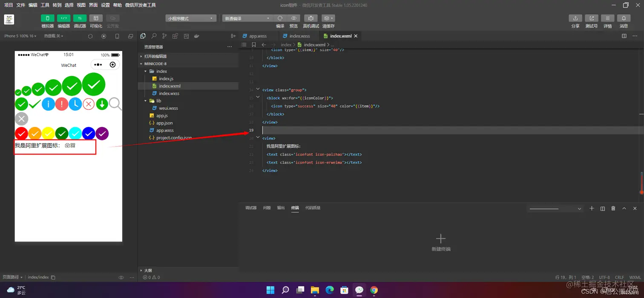Open the 资源管理器 more options ellipsis
This screenshot has height=298, width=644.
(x=230, y=47)
